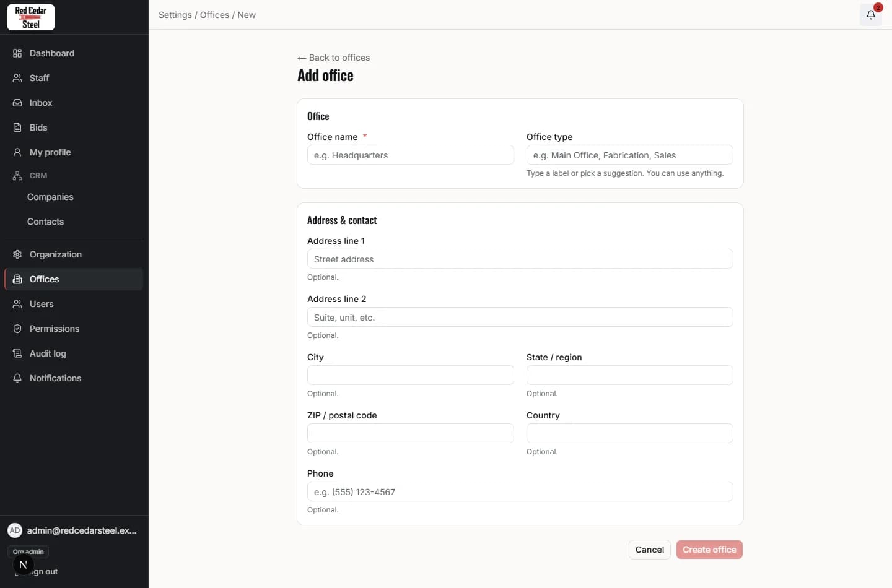Image resolution: width=892 pixels, height=588 pixels.
Task: Click the Red Cedar Steel logo
Action: pos(31,17)
